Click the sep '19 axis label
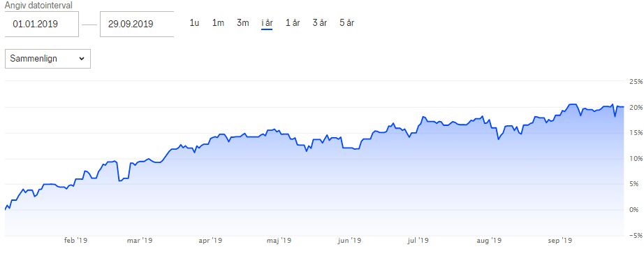This screenshot has width=644, height=254. 560,241
